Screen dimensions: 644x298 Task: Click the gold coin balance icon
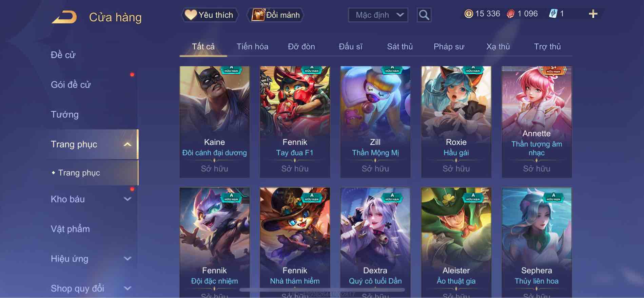[x=468, y=14]
